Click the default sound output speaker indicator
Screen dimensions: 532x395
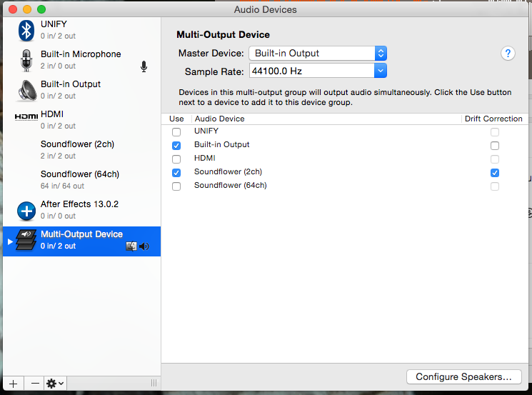pyautogui.click(x=144, y=246)
